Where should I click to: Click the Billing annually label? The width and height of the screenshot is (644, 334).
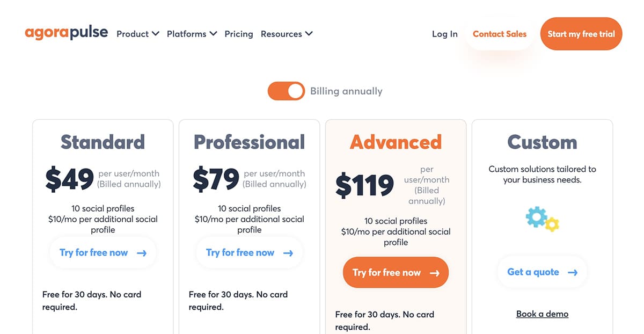coord(346,91)
